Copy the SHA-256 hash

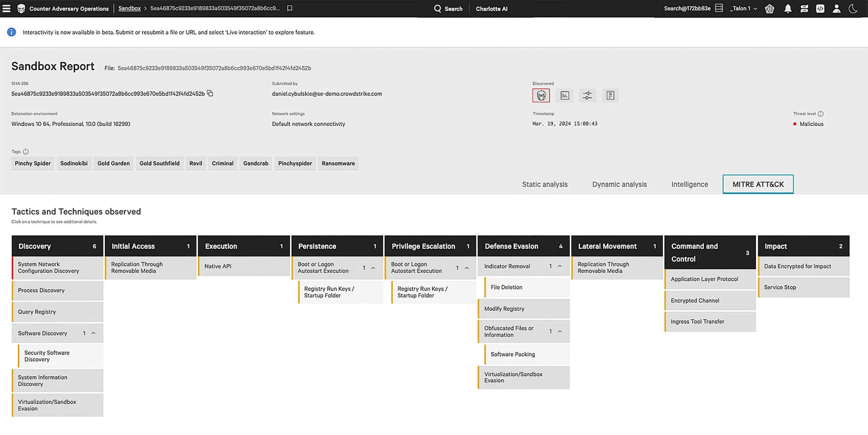click(x=210, y=93)
